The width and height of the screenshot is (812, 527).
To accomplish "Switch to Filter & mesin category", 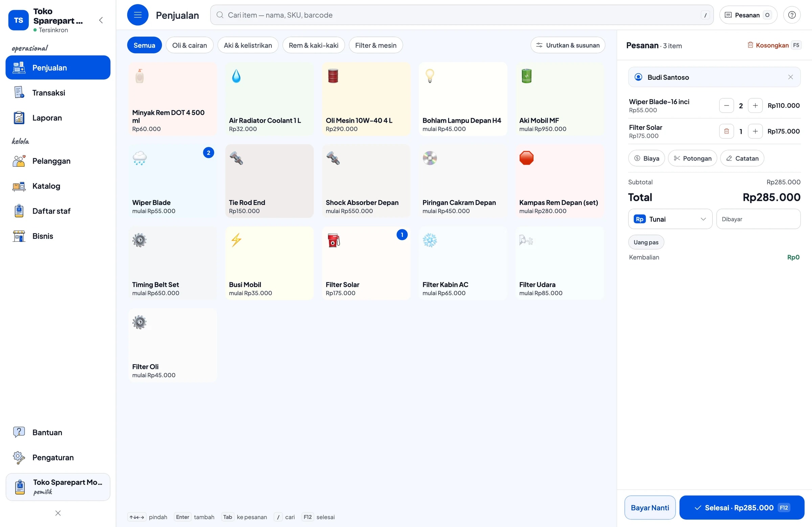I will pyautogui.click(x=375, y=45).
